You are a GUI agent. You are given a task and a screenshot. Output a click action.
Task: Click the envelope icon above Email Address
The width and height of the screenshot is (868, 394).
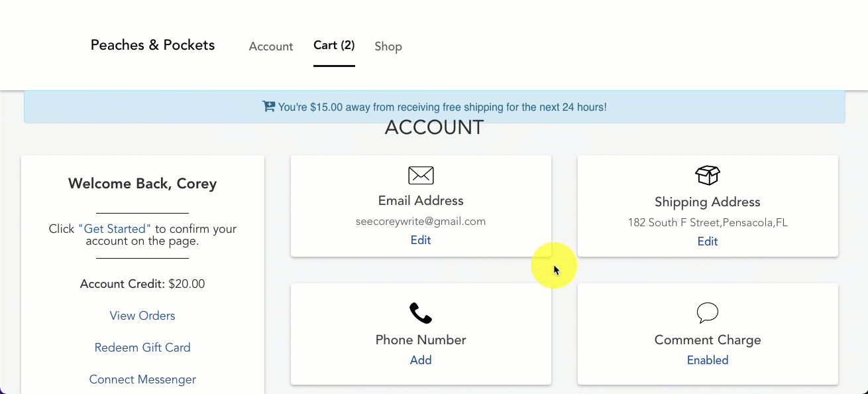[421, 175]
